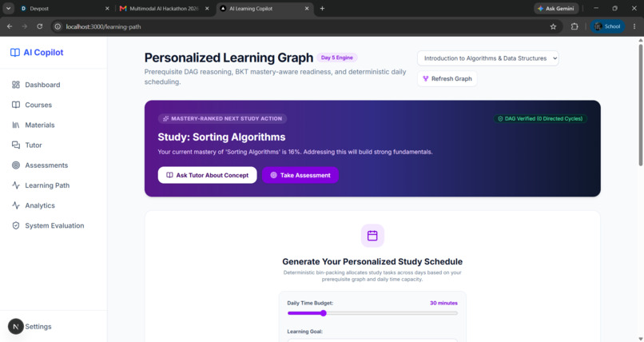The width and height of the screenshot is (644, 342).
Task: Click 'Generate Your Personalized Study Schedule' heading
Action: point(372,261)
